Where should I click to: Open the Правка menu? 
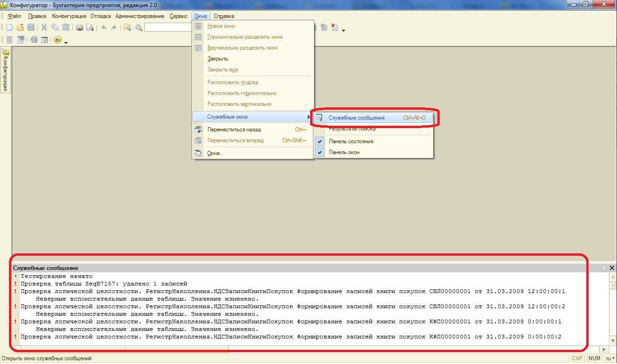[x=37, y=16]
